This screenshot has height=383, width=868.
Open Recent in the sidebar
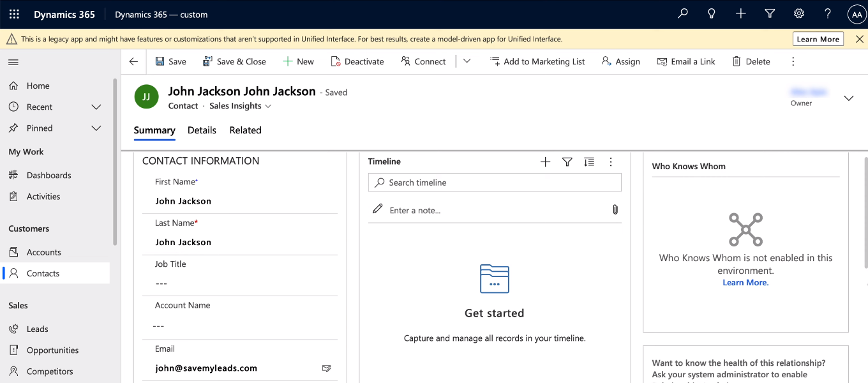tap(40, 107)
